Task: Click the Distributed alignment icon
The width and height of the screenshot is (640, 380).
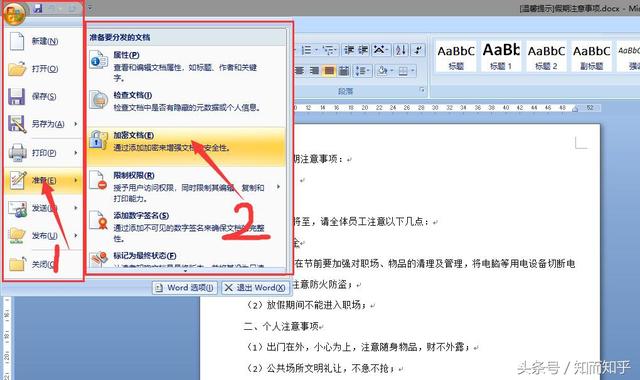Action: pyautogui.click(x=344, y=71)
